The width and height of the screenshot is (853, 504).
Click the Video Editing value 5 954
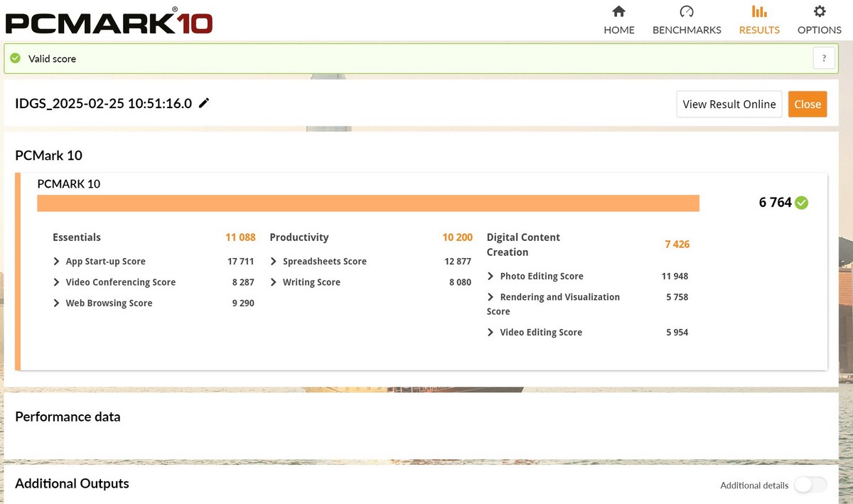(x=677, y=333)
